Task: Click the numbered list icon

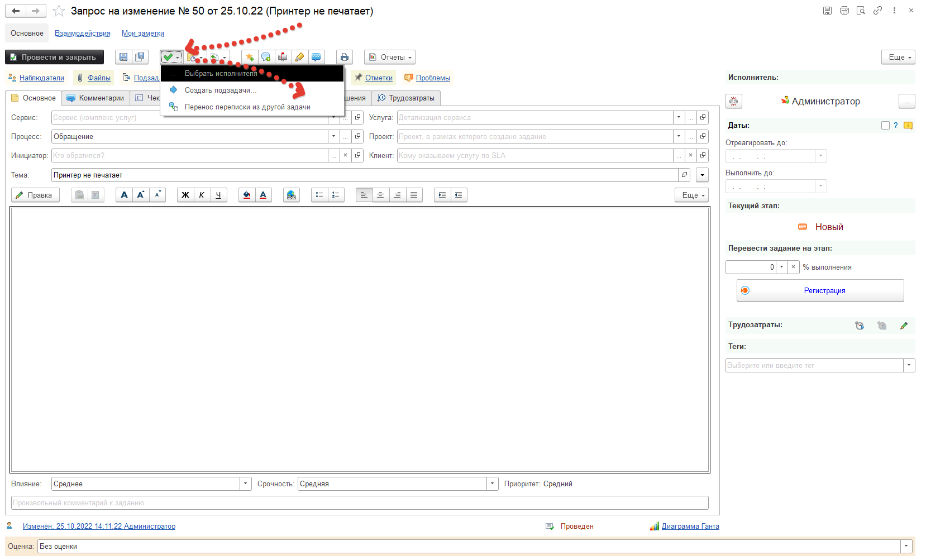Action: 336,195
